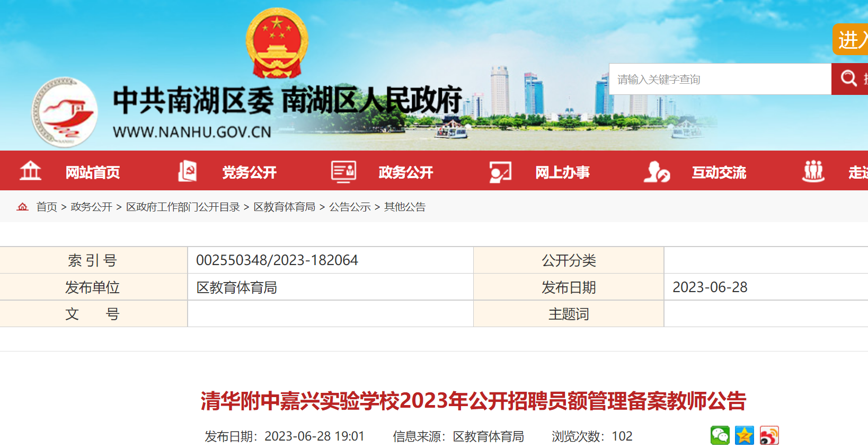Click the red magnifier search icon
Viewport: 868px width, 448px height.
coord(848,79)
